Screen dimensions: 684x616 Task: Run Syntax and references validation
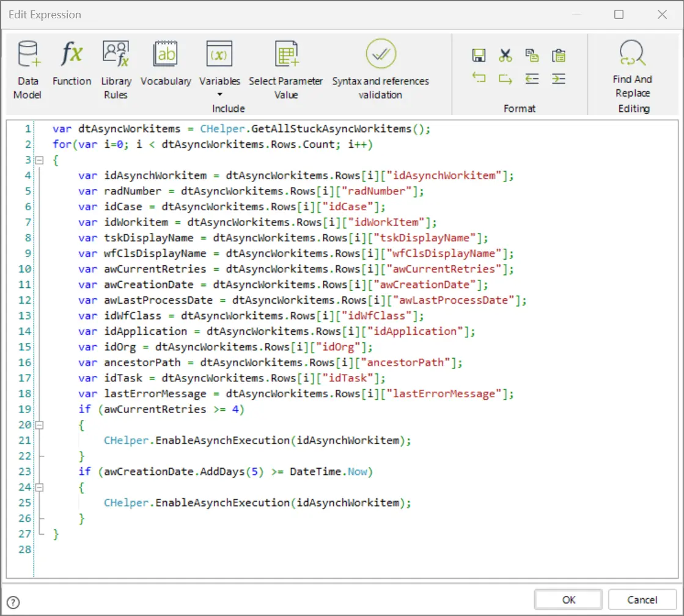point(380,70)
